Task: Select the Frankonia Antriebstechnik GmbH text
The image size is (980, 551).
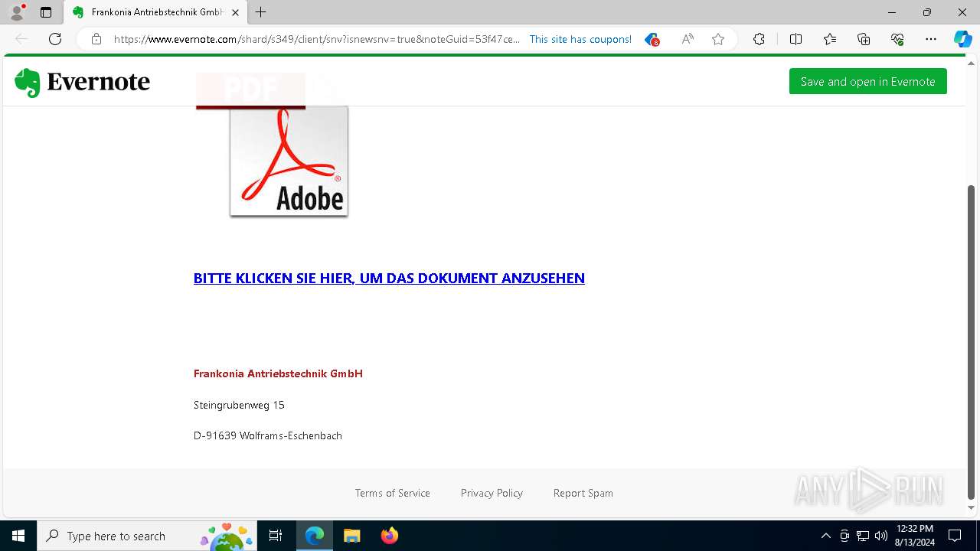Action: [278, 373]
